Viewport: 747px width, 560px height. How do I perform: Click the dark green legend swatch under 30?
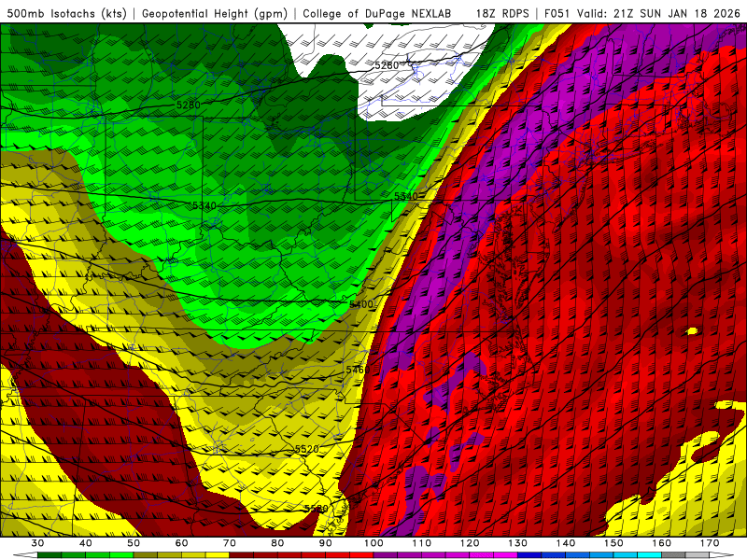(49, 555)
